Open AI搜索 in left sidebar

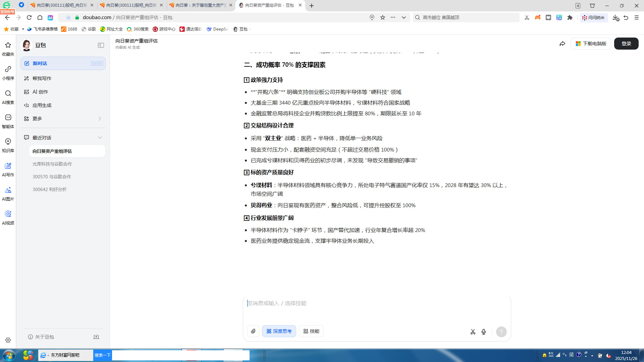(x=8, y=97)
